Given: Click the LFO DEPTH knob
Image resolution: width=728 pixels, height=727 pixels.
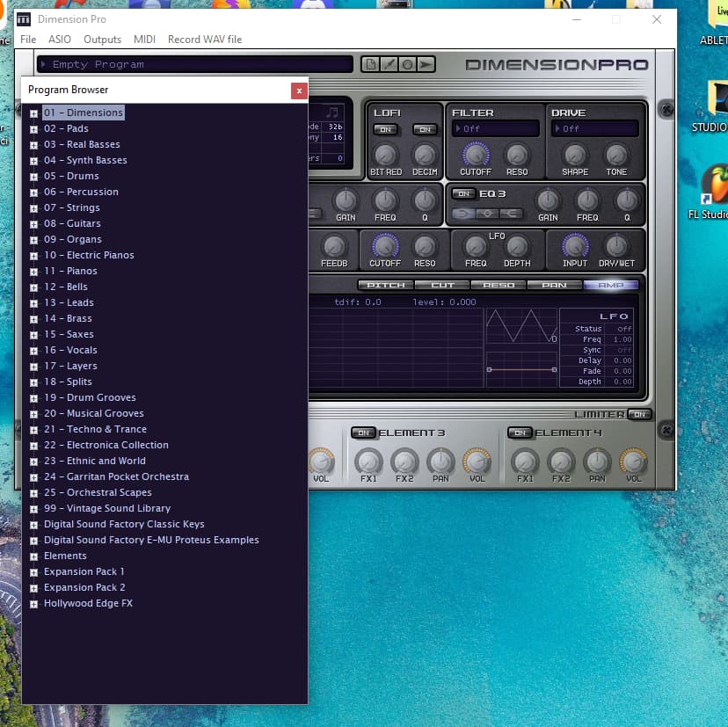Looking at the screenshot, I should pos(517,246).
